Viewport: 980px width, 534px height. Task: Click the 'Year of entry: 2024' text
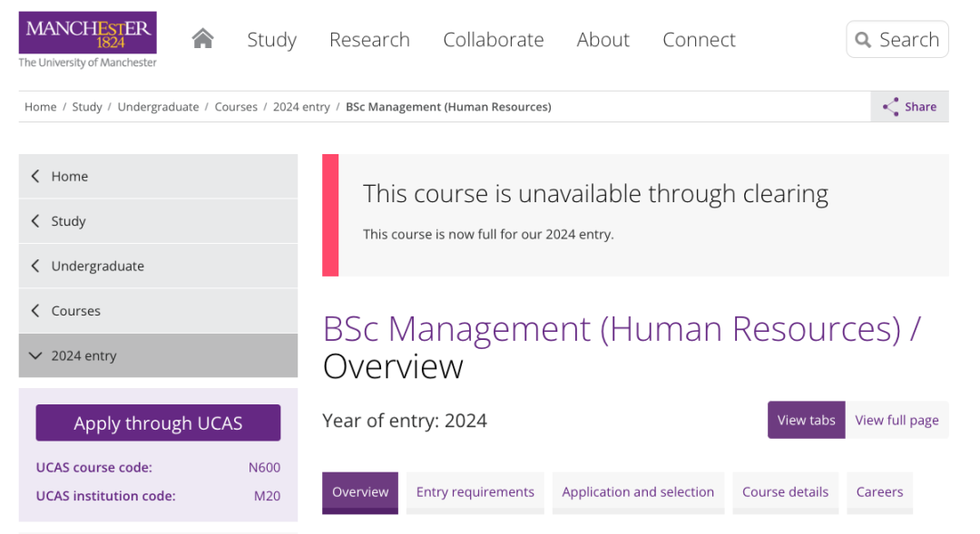405,421
